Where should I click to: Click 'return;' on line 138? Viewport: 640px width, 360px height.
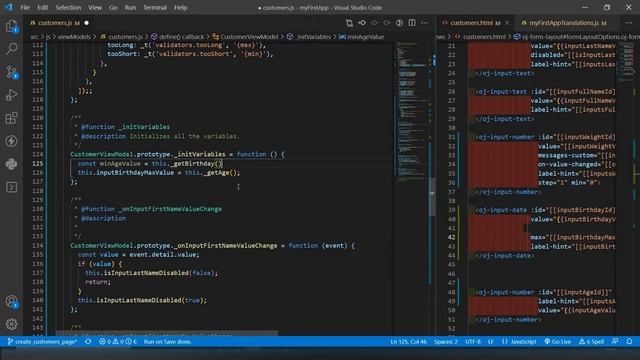[98, 282]
